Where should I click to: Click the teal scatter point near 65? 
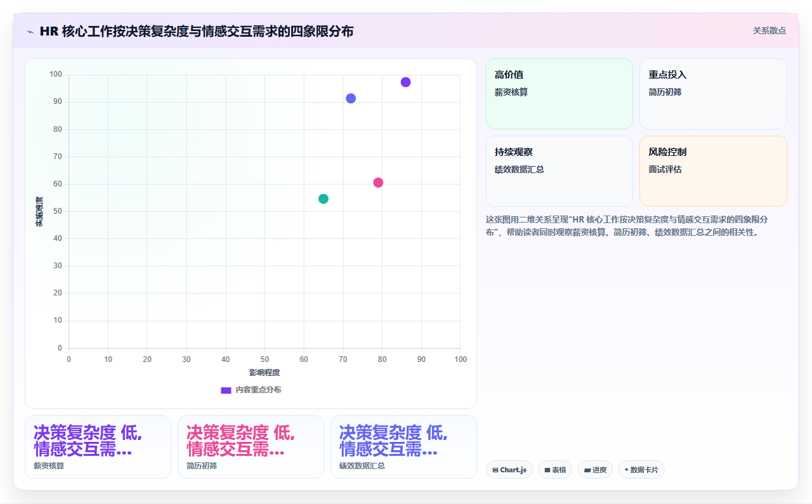pos(324,198)
